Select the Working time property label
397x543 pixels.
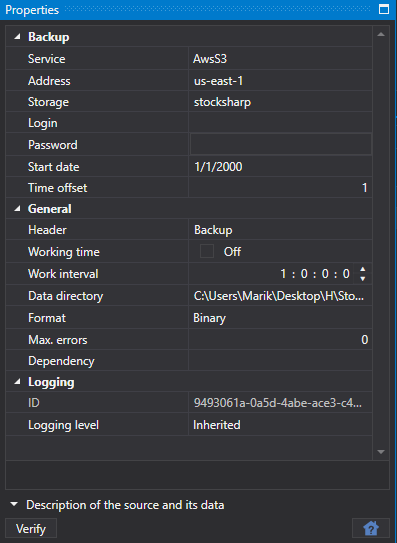click(x=64, y=252)
